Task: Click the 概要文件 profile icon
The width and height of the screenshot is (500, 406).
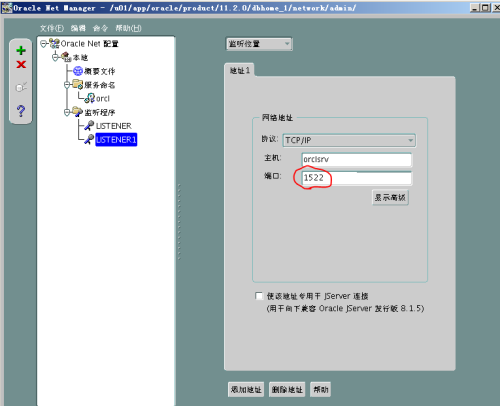Action: click(x=78, y=71)
